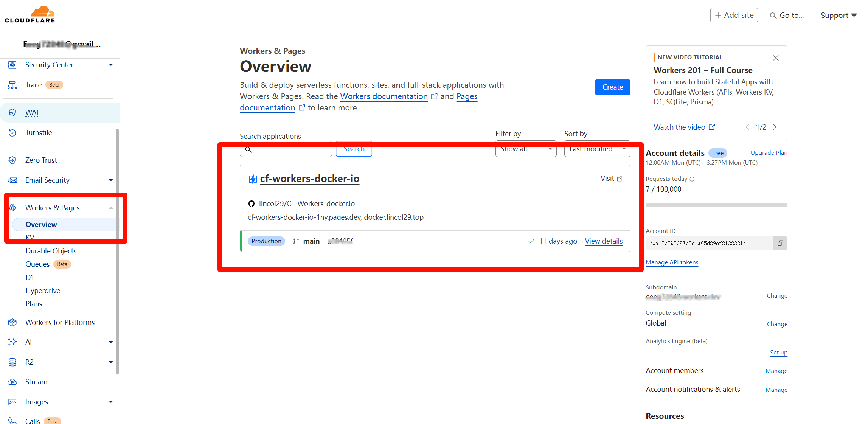Collapse the Workers & Pages section
This screenshot has height=424, width=868.
(110, 208)
